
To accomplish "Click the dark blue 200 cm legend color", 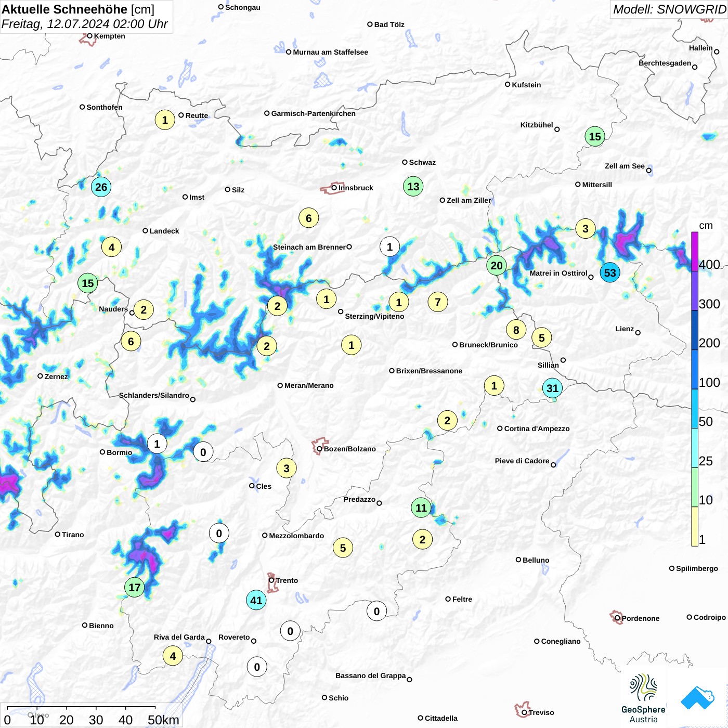I will tap(695, 330).
